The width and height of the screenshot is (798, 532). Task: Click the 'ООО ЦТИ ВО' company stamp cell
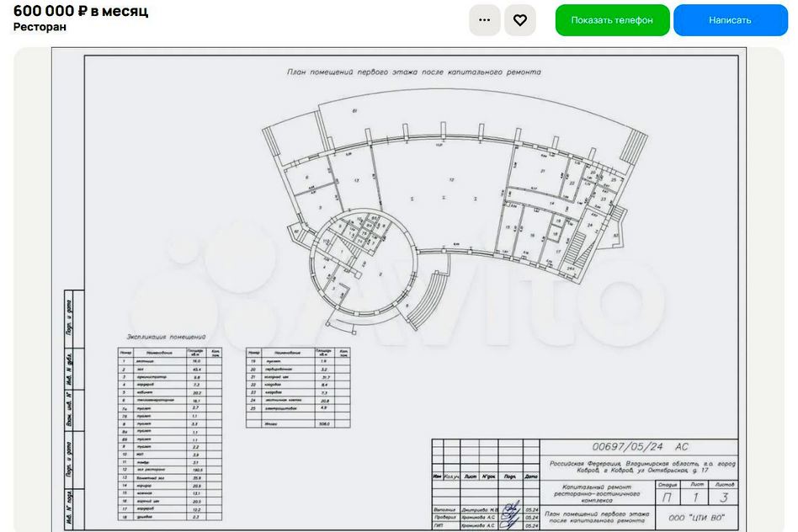pyautogui.click(x=696, y=517)
